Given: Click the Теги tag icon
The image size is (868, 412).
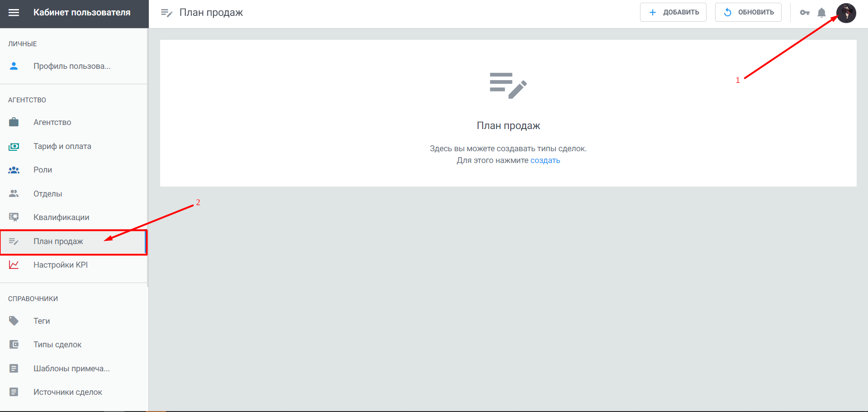Looking at the screenshot, I should point(14,321).
